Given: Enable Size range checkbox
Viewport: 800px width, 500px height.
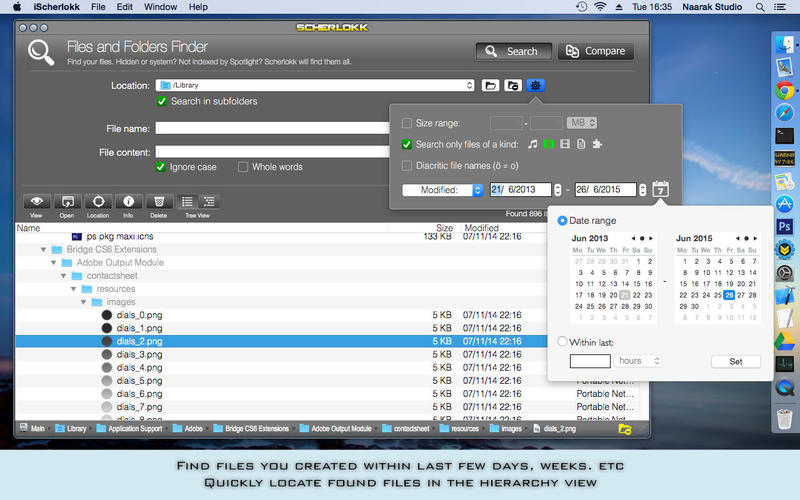Looking at the screenshot, I should coord(407,123).
